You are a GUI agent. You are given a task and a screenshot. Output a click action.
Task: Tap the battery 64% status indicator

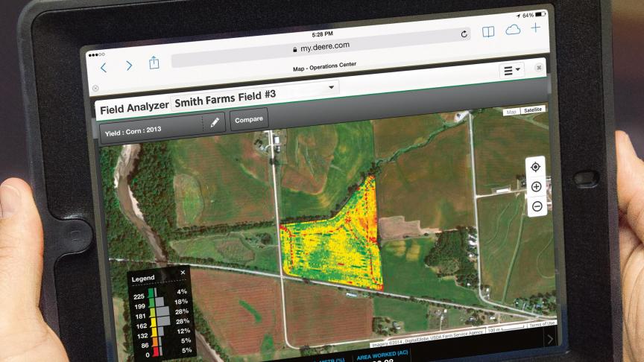(534, 15)
